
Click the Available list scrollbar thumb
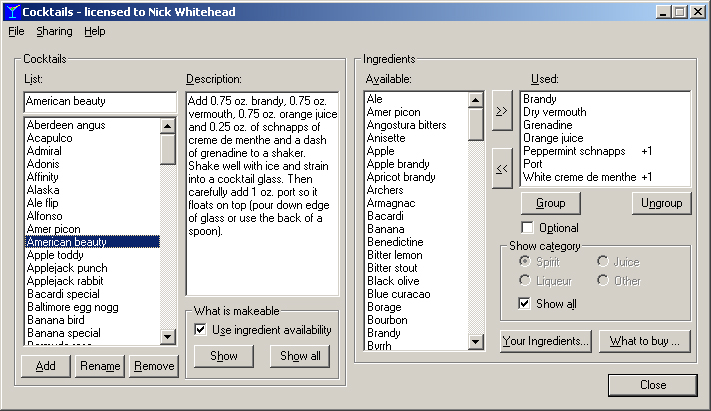(x=476, y=124)
